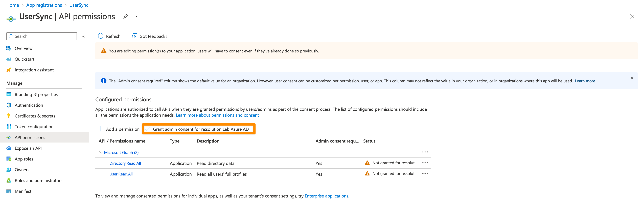Click the Owners people icon

click(9, 170)
